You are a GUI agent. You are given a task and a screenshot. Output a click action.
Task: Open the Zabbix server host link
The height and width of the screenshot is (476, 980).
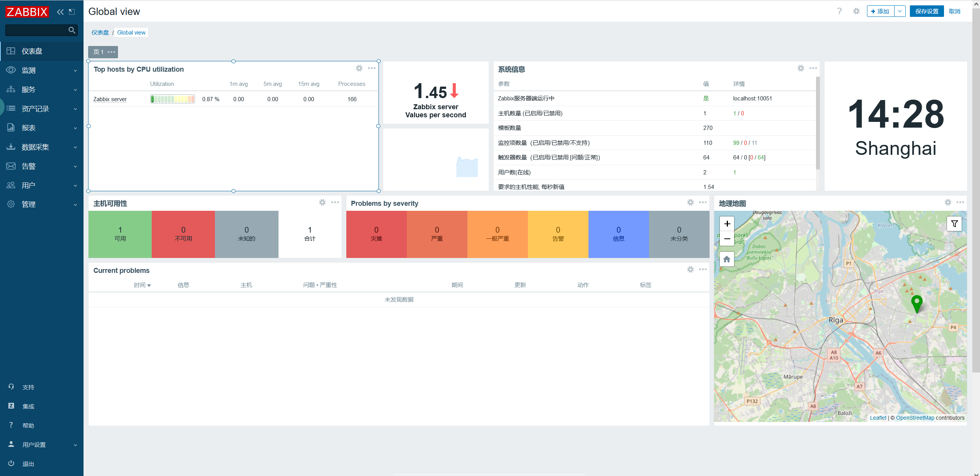[x=110, y=99]
